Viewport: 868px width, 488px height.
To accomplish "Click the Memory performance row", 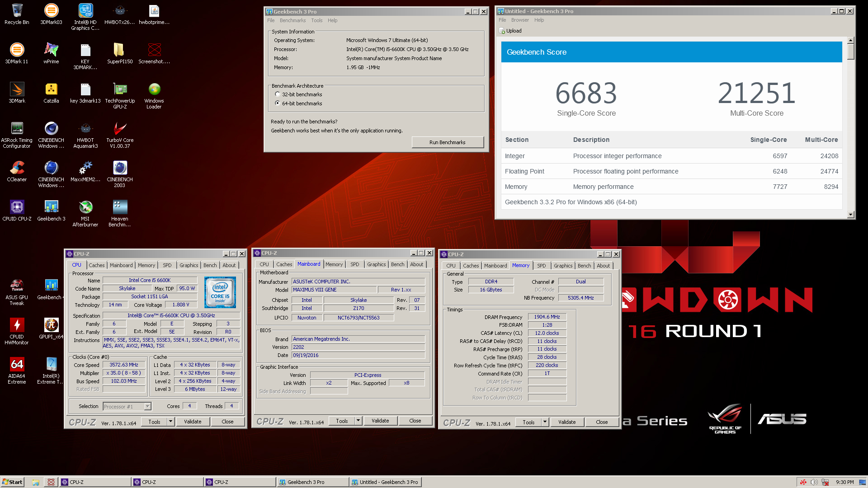I will 671,187.
